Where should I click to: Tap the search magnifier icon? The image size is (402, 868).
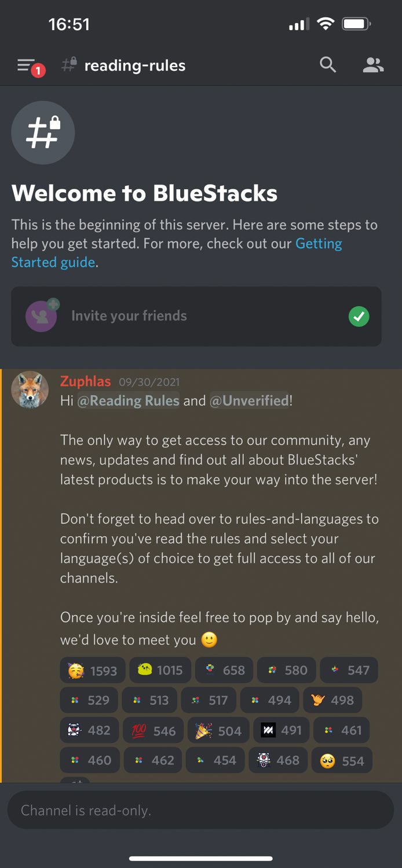pyautogui.click(x=328, y=65)
